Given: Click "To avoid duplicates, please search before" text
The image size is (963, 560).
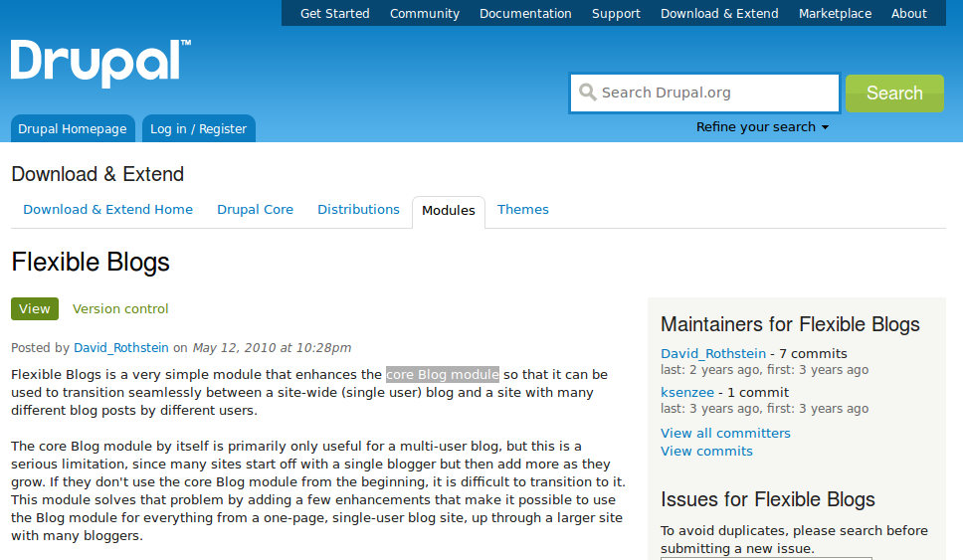Looking at the screenshot, I should [794, 530].
